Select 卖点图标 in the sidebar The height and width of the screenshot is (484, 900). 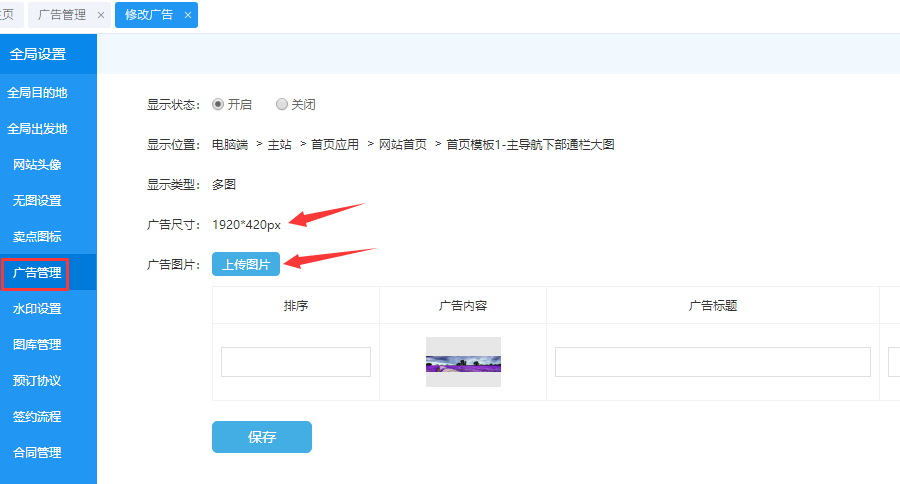pos(37,237)
